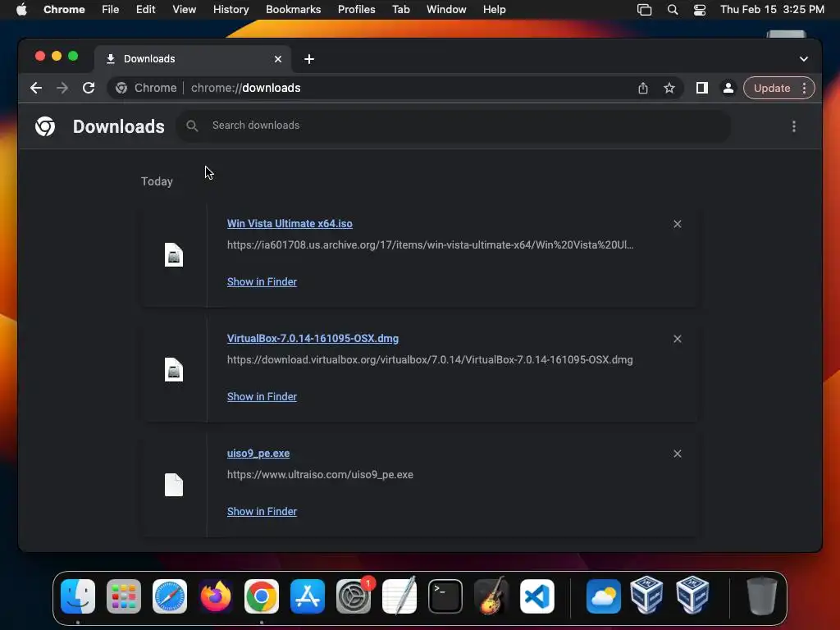Image resolution: width=840 pixels, height=630 pixels.
Task: Open TextEdit from the Dock
Action: click(399, 596)
